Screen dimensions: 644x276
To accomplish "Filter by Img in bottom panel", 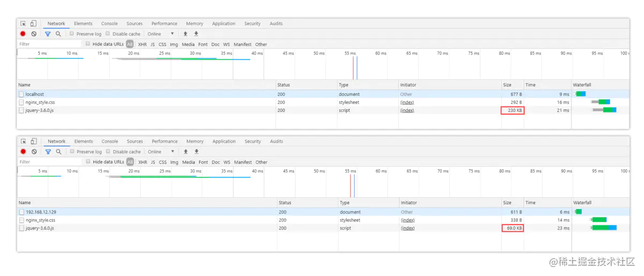I will point(174,162).
